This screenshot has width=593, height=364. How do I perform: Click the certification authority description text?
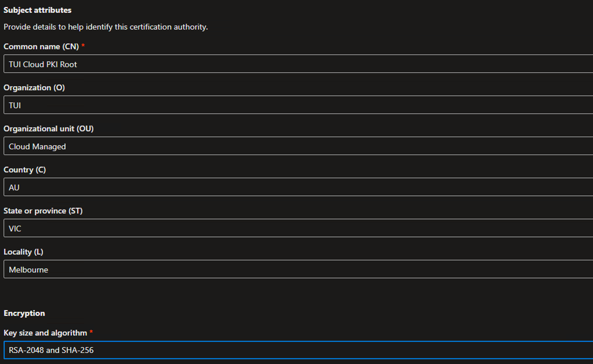(105, 27)
